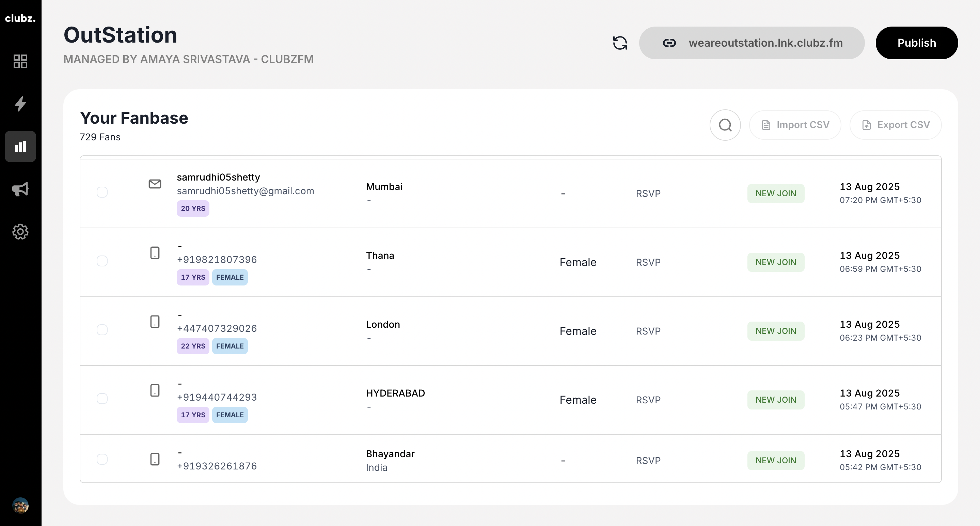980x526 pixels.
Task: Click the London city cell
Action: [383, 325]
